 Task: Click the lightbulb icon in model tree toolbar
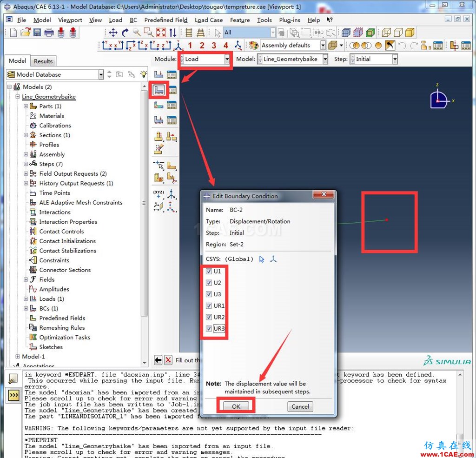tap(144, 74)
